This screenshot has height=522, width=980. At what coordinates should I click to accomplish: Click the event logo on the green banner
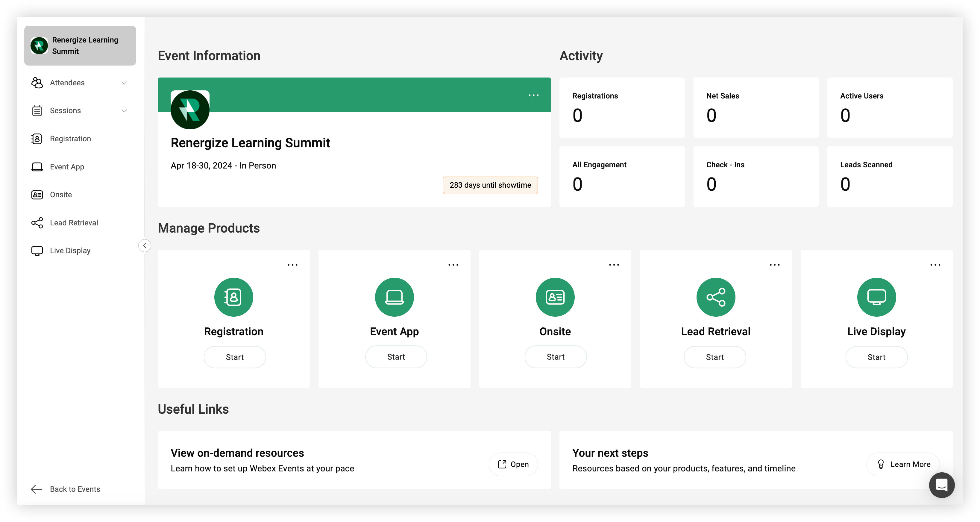pyautogui.click(x=190, y=110)
